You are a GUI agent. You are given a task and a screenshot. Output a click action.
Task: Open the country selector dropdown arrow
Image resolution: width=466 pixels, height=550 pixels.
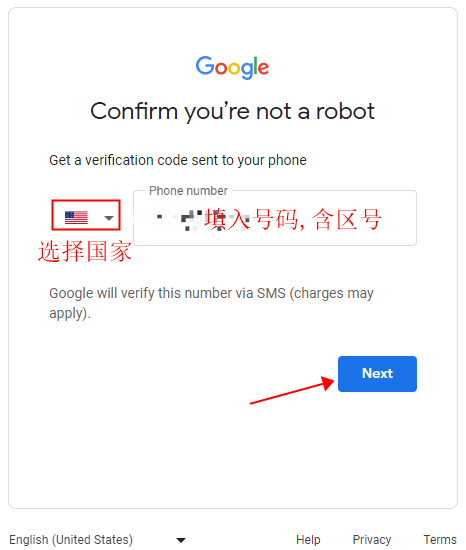(x=109, y=218)
